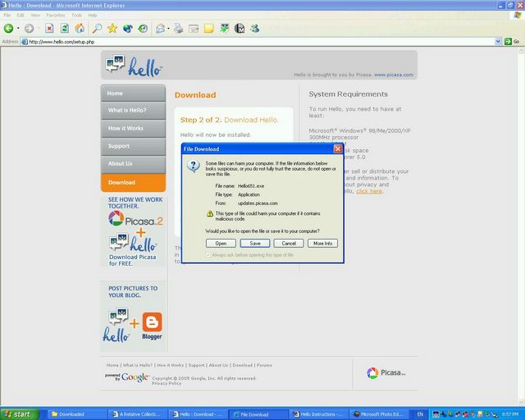Viewport: 525px width, 420px height.
Task: Open the Edit menu
Action: (x=21, y=16)
